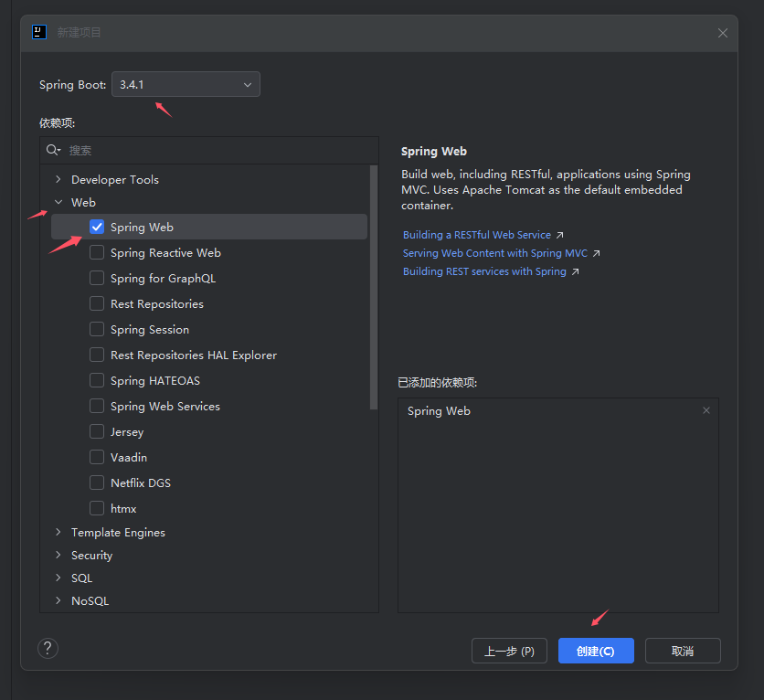Collapse the Web category

click(58, 202)
